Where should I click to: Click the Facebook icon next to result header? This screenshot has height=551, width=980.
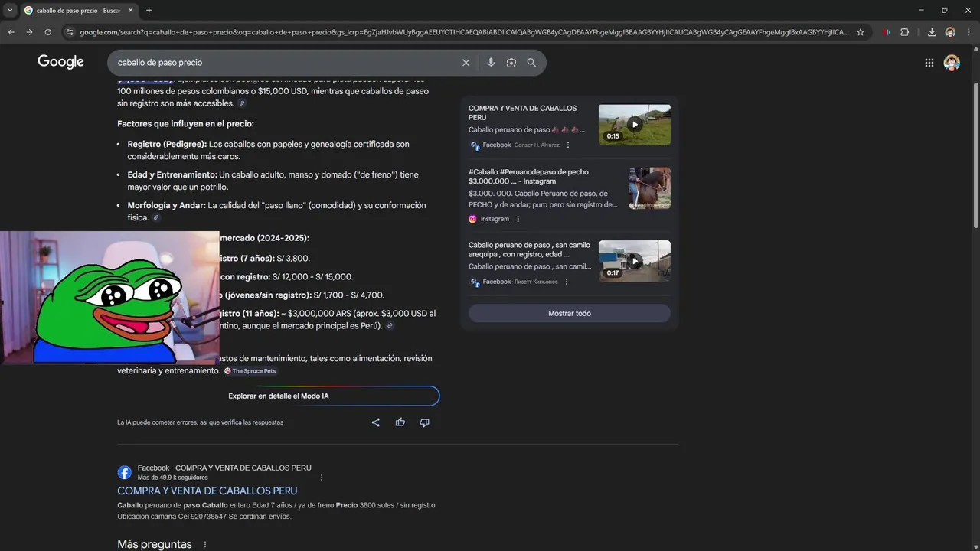coord(124,472)
